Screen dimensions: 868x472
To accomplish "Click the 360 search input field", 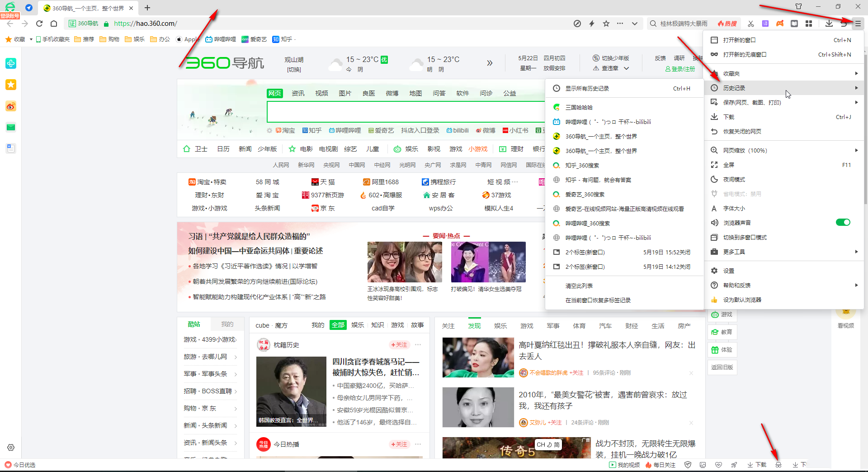I will (x=406, y=112).
